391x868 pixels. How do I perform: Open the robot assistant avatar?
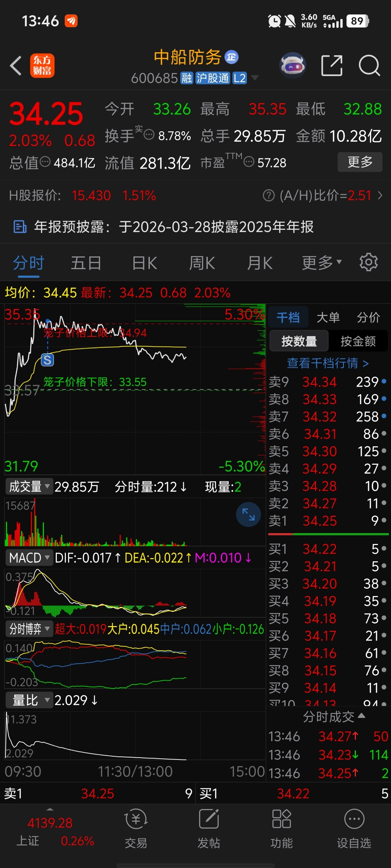[x=293, y=65]
